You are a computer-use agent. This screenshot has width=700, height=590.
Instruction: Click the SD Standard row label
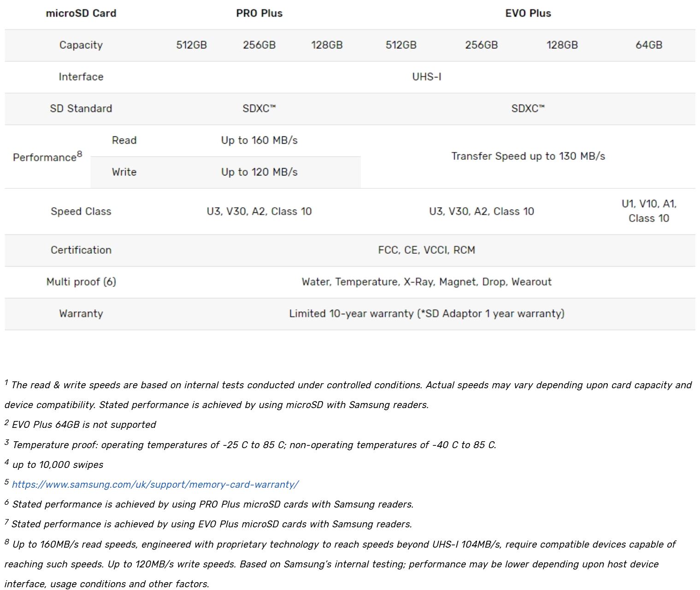point(81,109)
